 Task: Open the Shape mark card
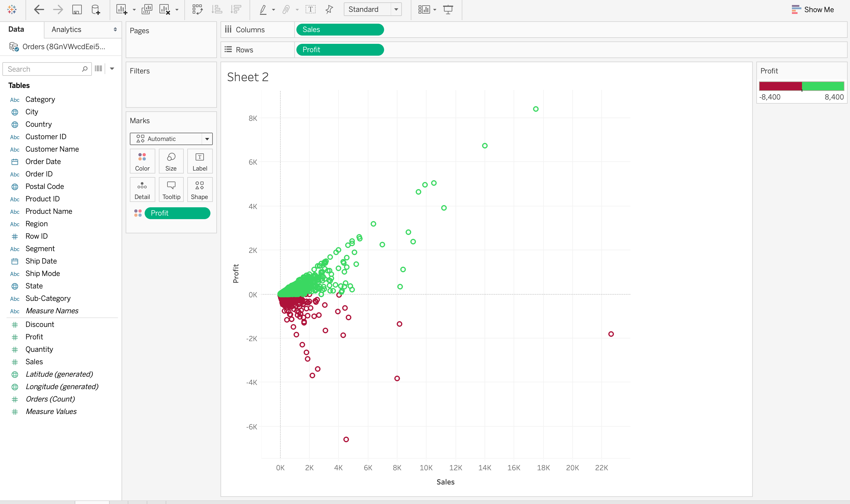click(200, 190)
